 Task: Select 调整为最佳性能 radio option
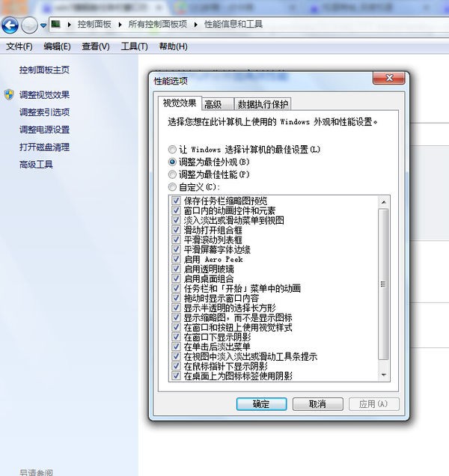point(172,174)
